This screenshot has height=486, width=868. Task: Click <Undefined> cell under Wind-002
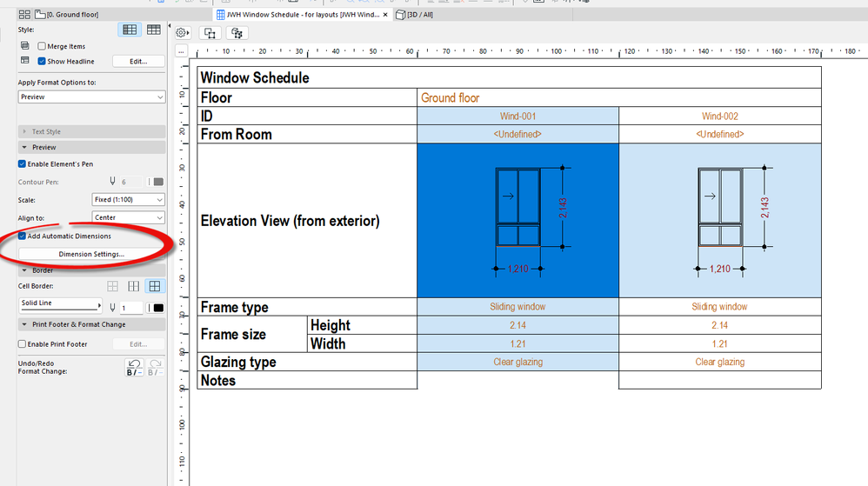click(x=719, y=135)
